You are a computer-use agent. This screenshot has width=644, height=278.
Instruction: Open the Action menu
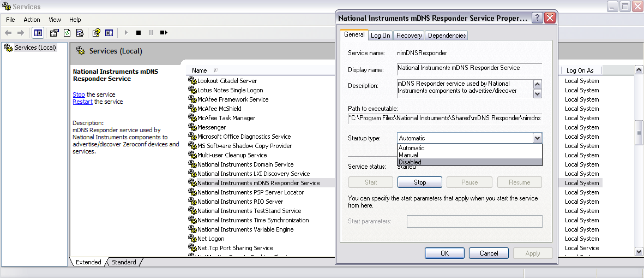click(32, 19)
